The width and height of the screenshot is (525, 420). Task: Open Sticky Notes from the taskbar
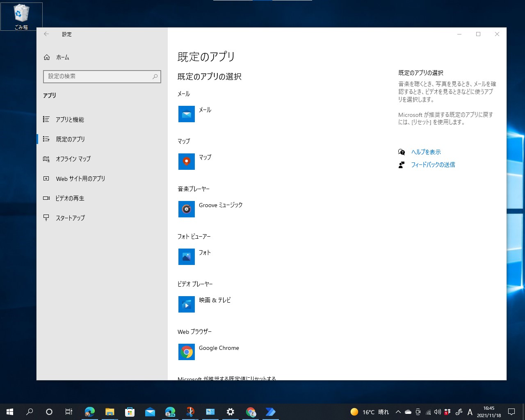210,411
